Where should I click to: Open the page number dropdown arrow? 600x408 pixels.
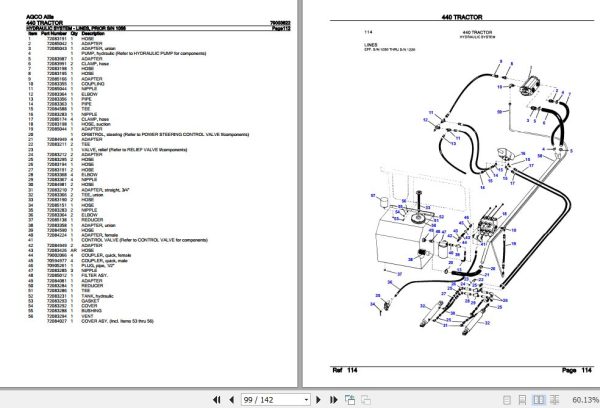306,400
